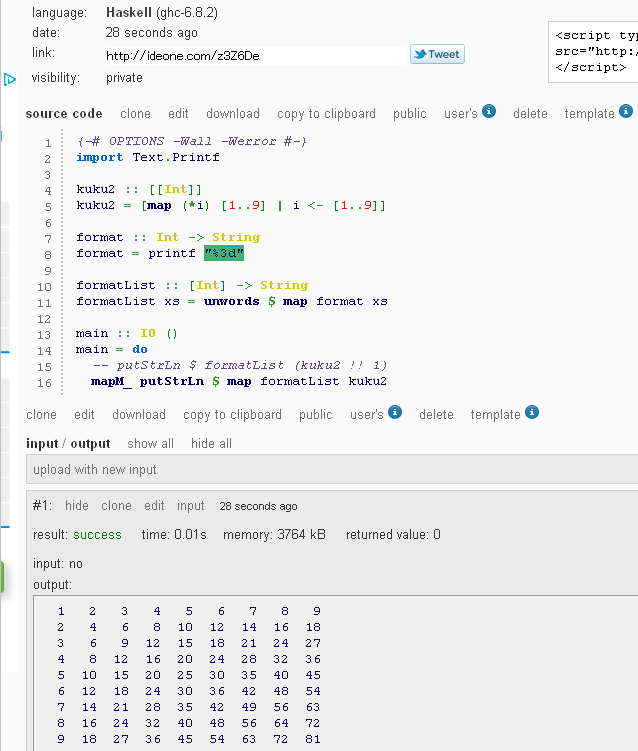Click bottom public link below source
Viewport: 638px width, 751px height.
click(316, 415)
